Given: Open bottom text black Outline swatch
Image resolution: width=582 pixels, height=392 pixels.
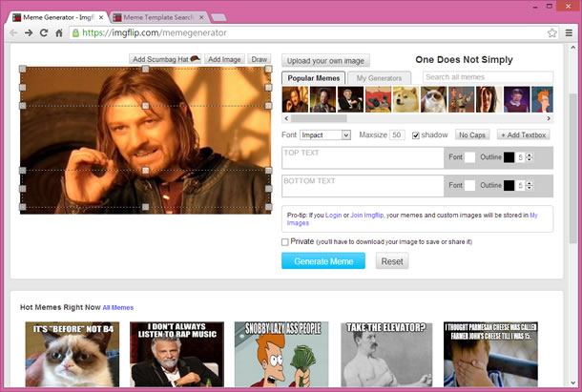Looking at the screenshot, I should coord(509,185).
